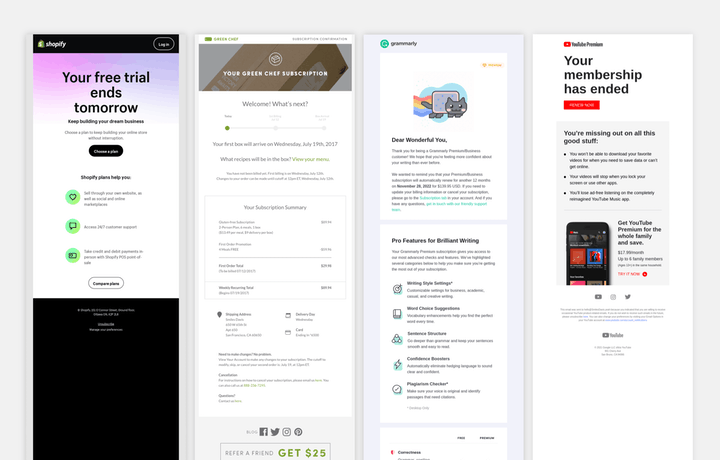Click the Log in button in Shopify email
The image size is (720, 460).
(163, 44)
